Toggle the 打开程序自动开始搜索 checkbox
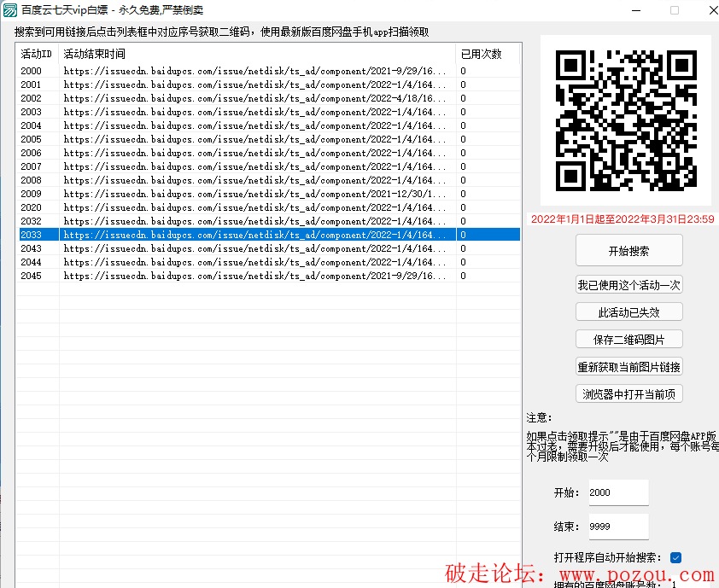Screen dimensions: 719x588 675,557
